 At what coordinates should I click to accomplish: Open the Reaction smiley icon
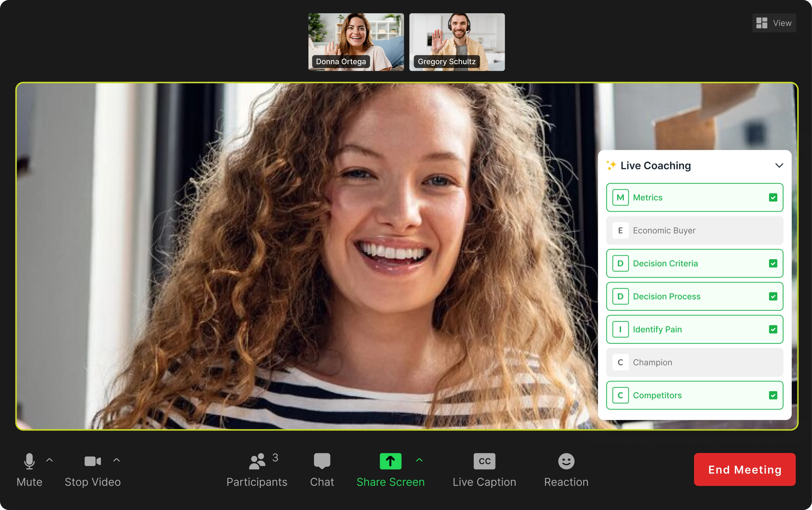click(566, 461)
